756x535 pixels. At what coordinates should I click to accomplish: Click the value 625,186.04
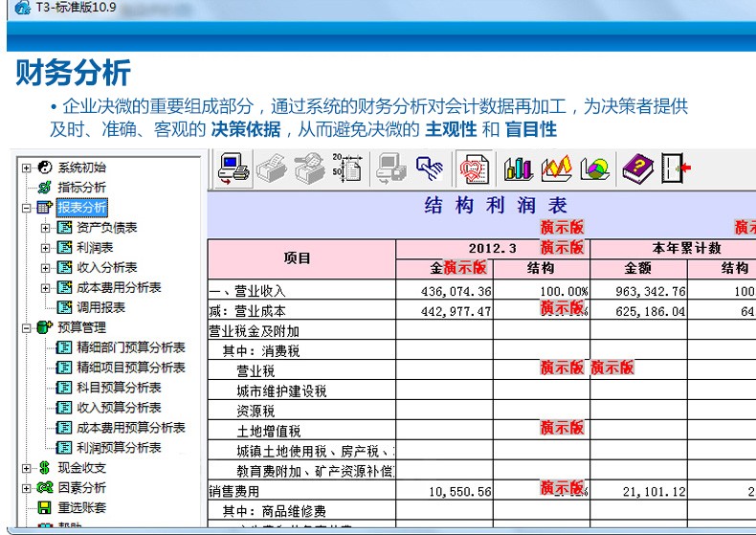pyautogui.click(x=651, y=312)
